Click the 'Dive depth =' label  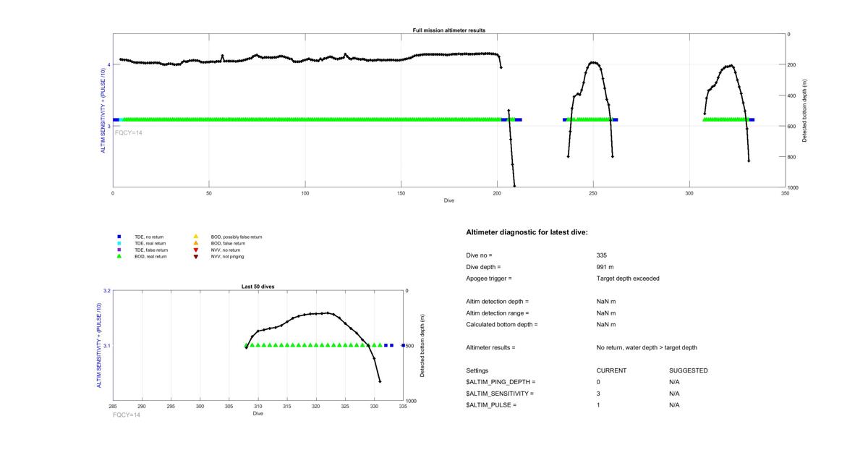(483, 267)
